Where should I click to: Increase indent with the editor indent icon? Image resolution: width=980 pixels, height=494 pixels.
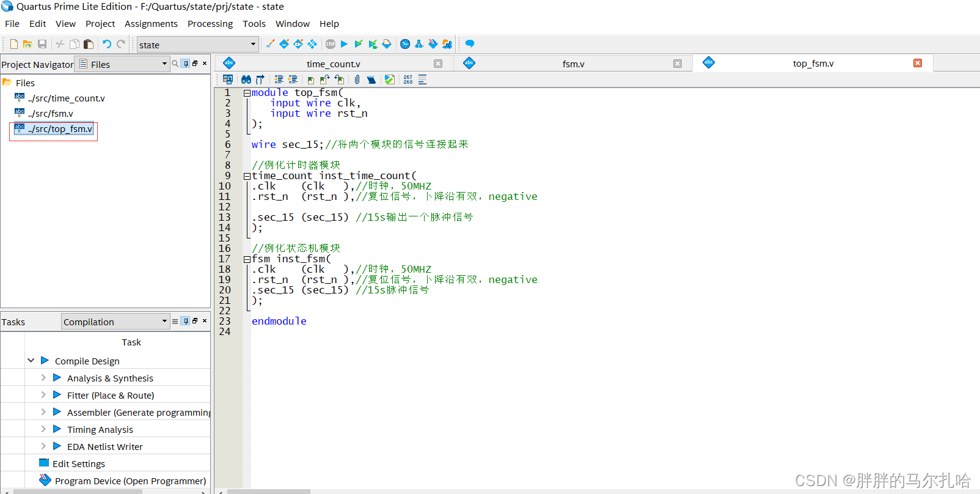279,79
